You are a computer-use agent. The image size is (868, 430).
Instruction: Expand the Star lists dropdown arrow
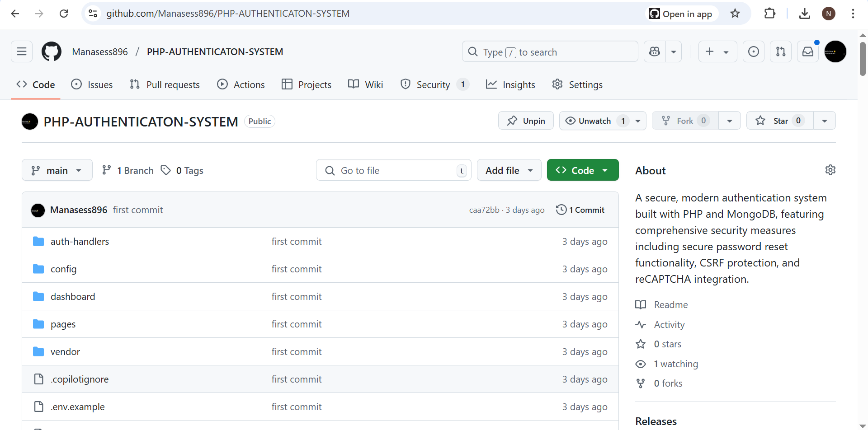(825, 121)
